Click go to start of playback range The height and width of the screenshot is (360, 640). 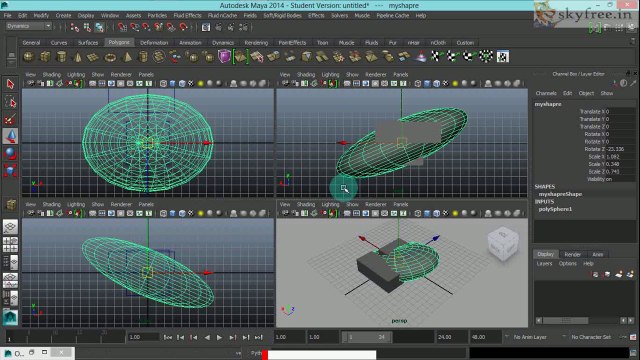pyautogui.click(x=167, y=338)
